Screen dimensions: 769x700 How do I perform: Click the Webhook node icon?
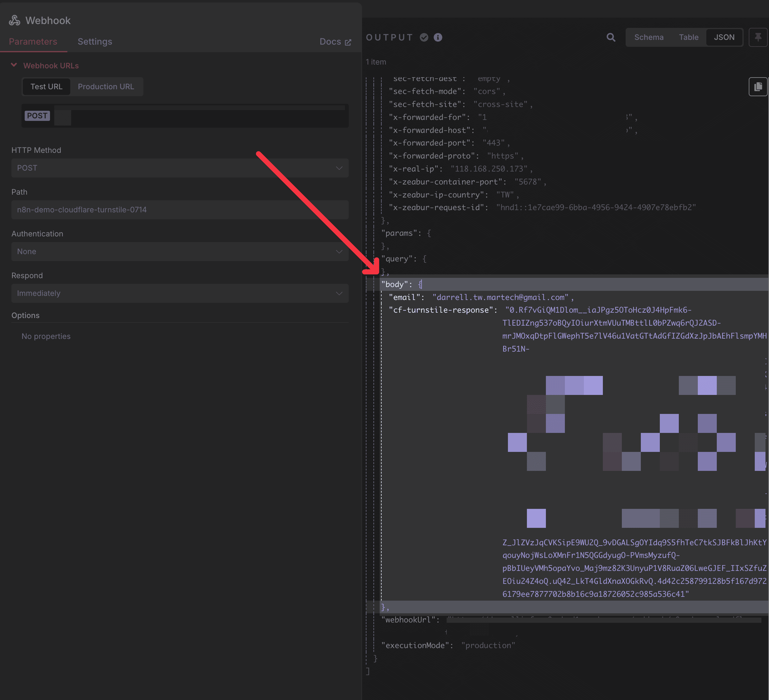pos(15,20)
